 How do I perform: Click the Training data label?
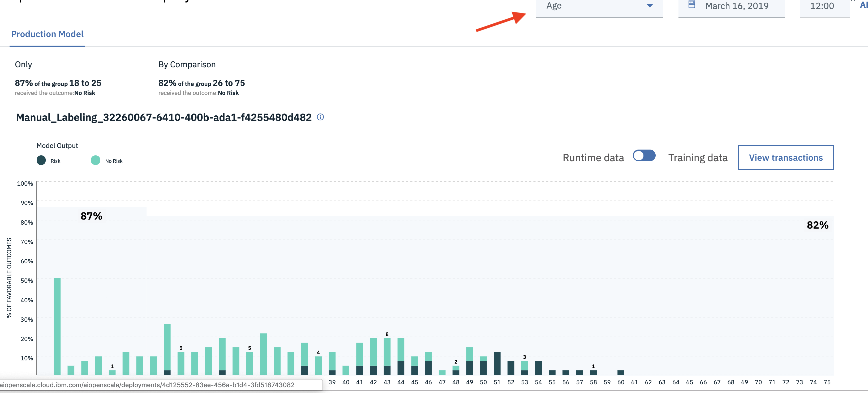coord(698,158)
